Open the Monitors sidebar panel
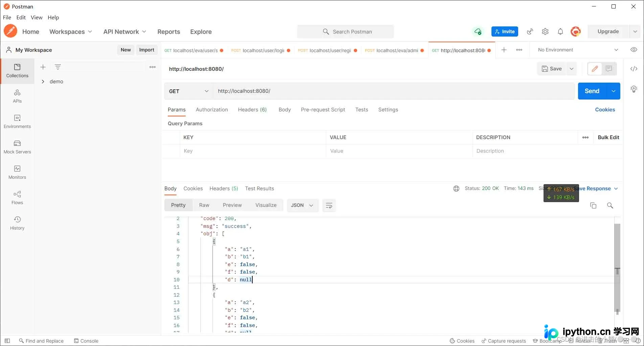 tap(17, 172)
